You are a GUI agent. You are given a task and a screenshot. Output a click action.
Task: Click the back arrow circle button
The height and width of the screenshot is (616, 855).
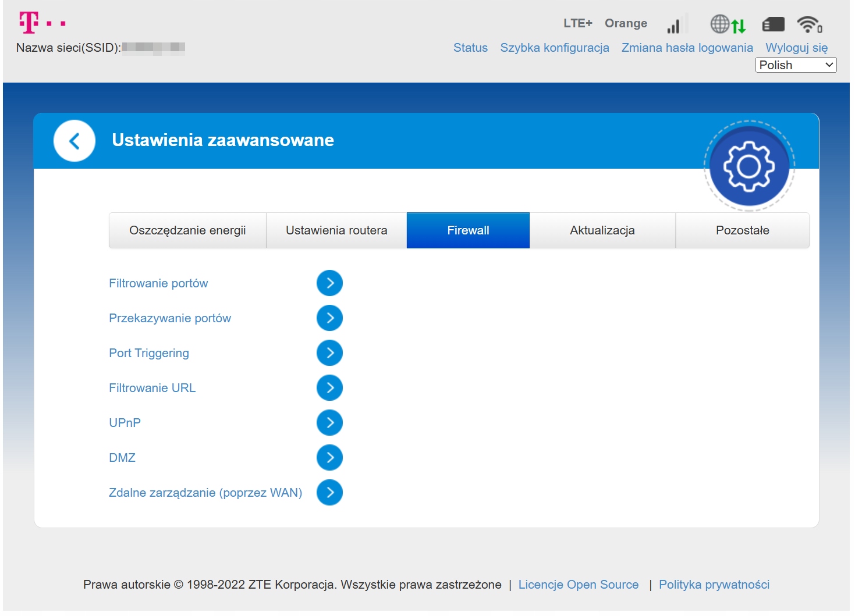pyautogui.click(x=74, y=141)
